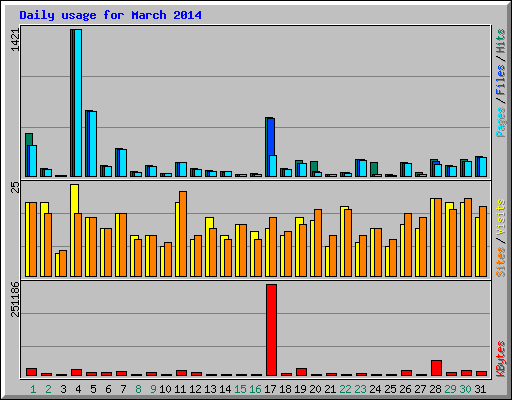Click day 22 label on x-axis
Screen dimensions: 512x400
(x=345, y=389)
